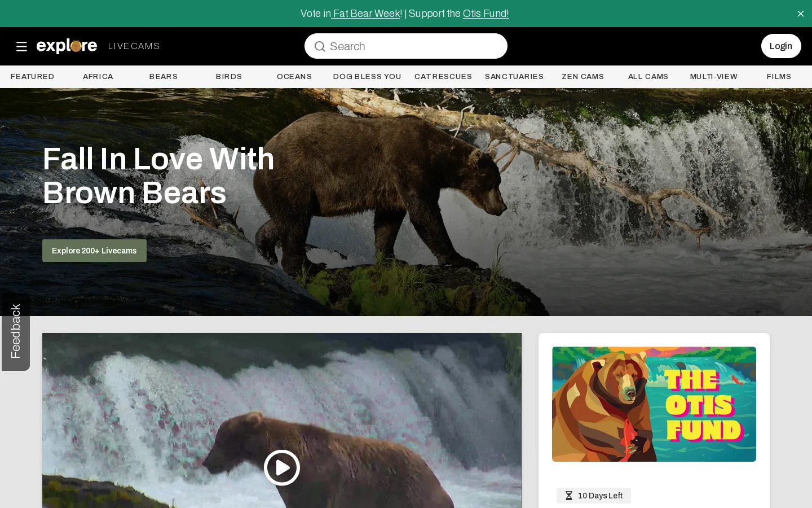Select the Sanctuaries category tab
The height and width of the screenshot is (508, 812).
point(514,77)
